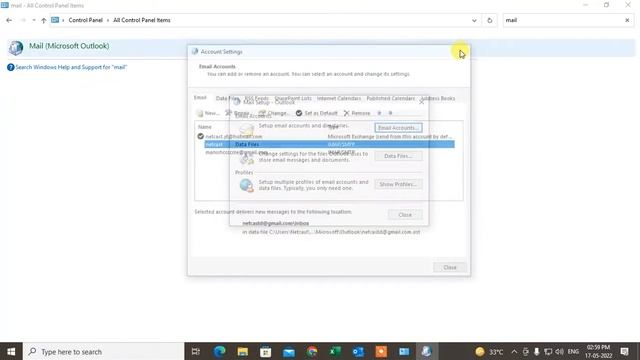640x360 pixels.
Task: Click the Control Panel breadcrumb
Action: pos(85,20)
